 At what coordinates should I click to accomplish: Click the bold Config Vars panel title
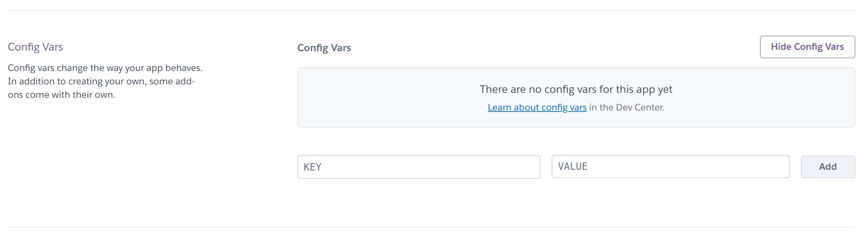click(324, 48)
